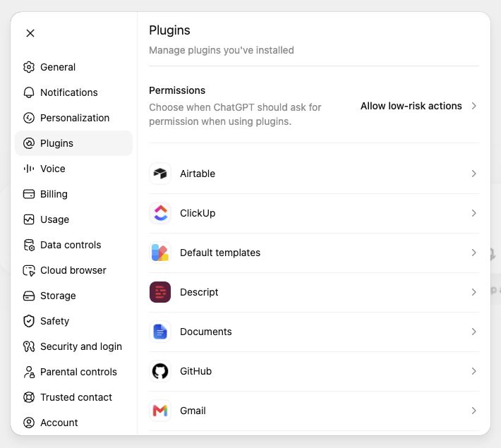Image resolution: width=501 pixels, height=448 pixels.
Task: Click the Descript plugin logo
Action: [160, 292]
